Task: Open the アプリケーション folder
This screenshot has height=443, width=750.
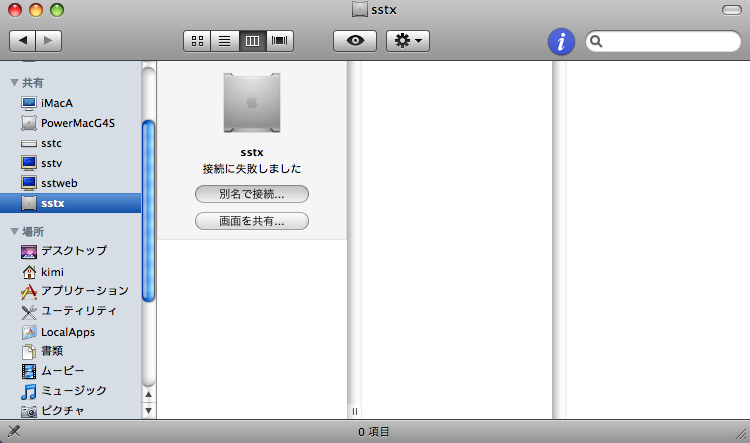Action: pyautogui.click(x=84, y=291)
